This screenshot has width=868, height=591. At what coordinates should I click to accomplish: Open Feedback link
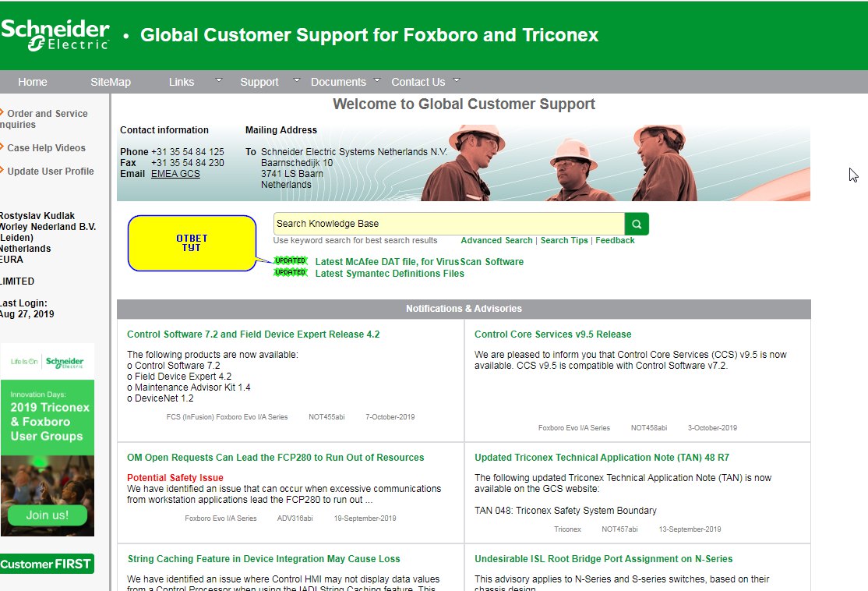615,240
